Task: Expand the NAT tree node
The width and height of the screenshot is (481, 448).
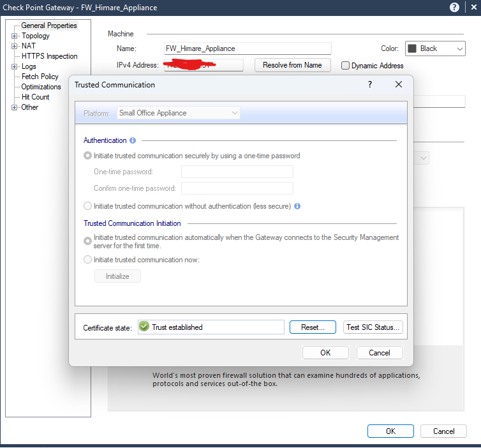Action: click(x=14, y=46)
